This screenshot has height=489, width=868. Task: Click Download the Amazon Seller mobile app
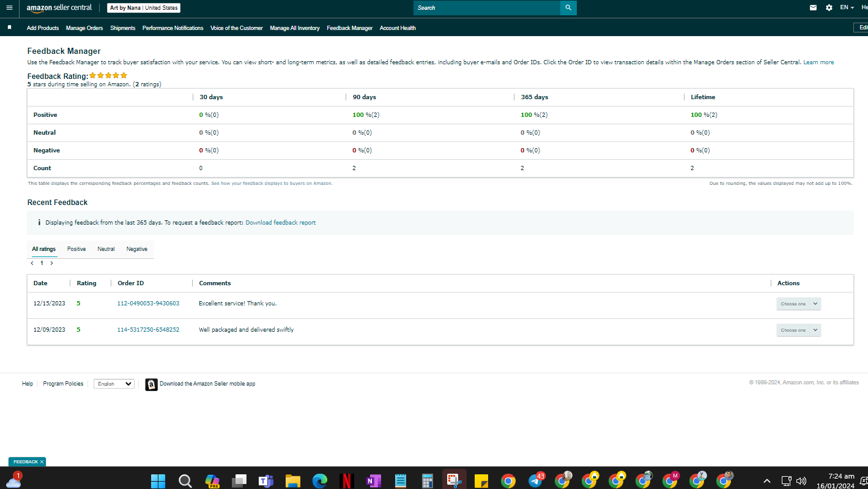click(x=207, y=384)
